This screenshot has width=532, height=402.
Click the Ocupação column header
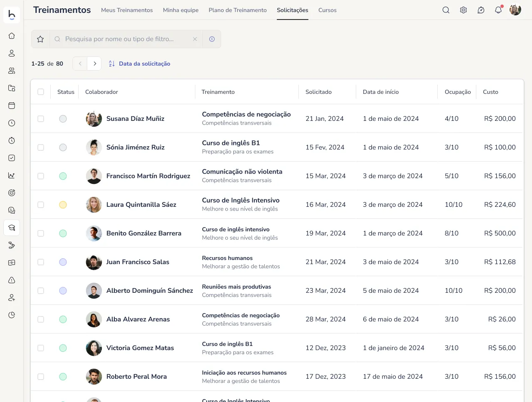[458, 92]
